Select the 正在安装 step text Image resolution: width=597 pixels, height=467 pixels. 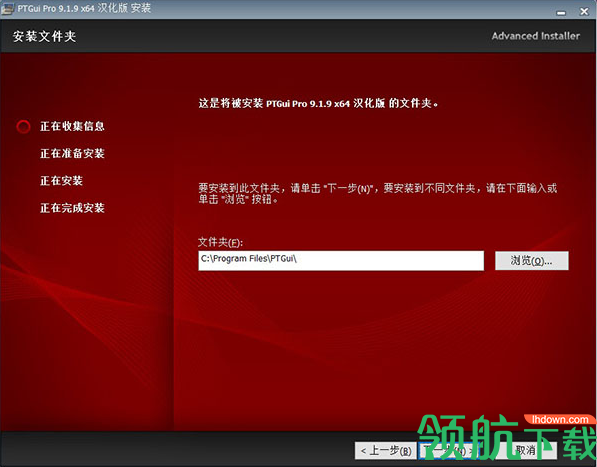click(61, 181)
